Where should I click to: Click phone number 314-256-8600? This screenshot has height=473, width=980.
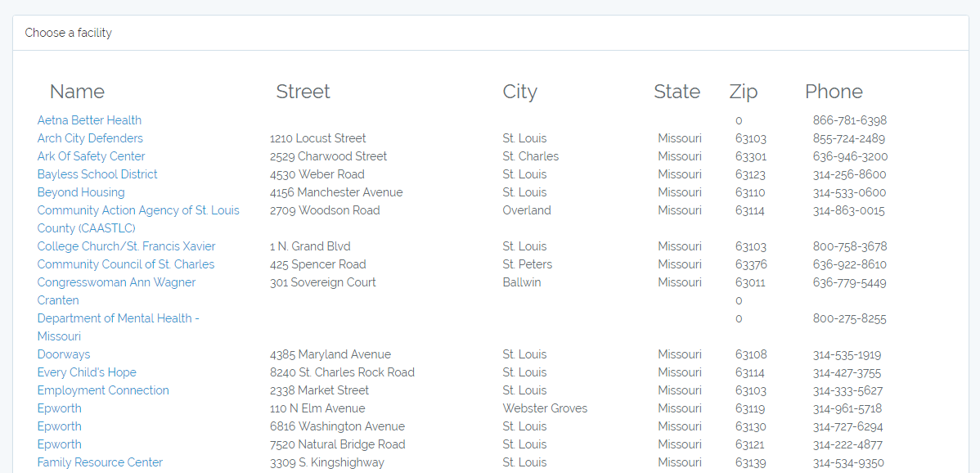849,174
